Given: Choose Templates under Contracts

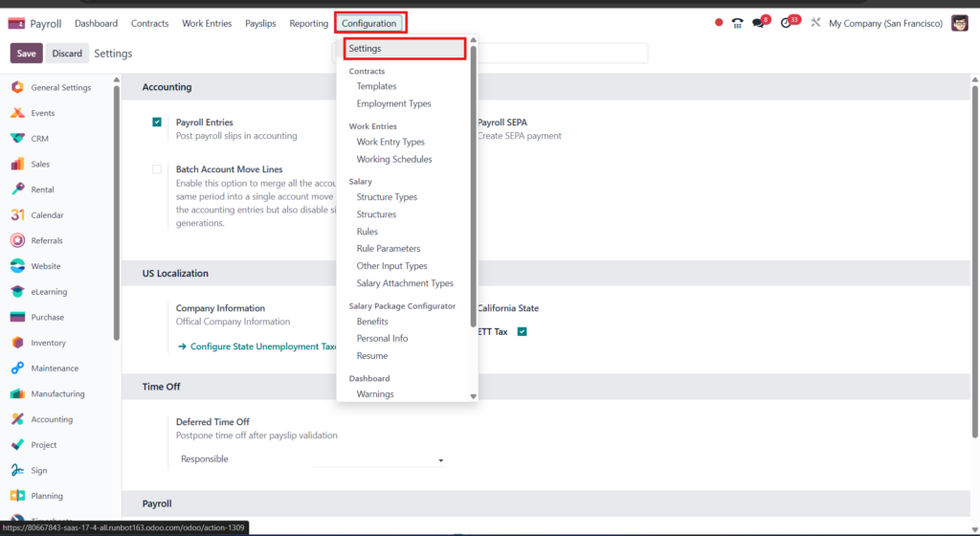Looking at the screenshot, I should tap(376, 86).
